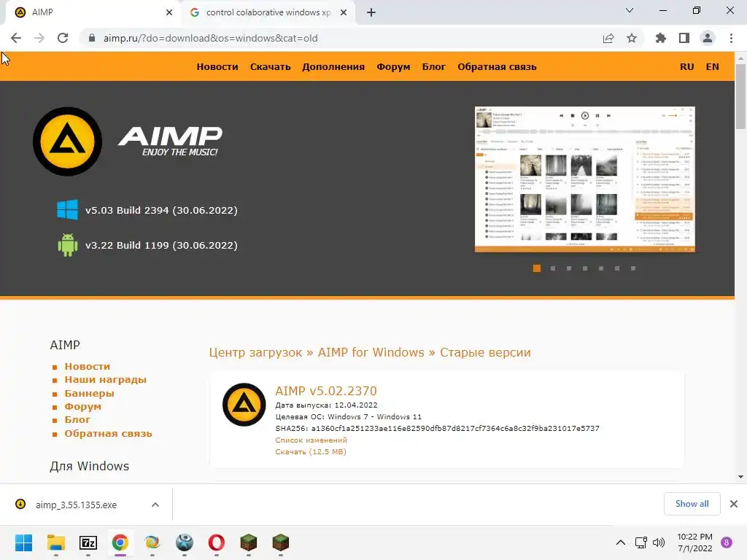Open Opera from the taskbar
Viewport: 747px width, 560px height.
pos(216,542)
